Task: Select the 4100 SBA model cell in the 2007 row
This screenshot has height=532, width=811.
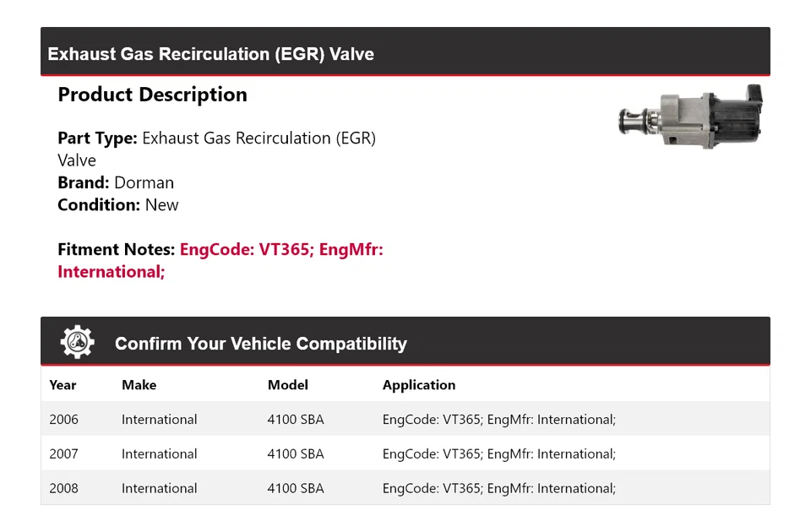Action: coord(295,454)
